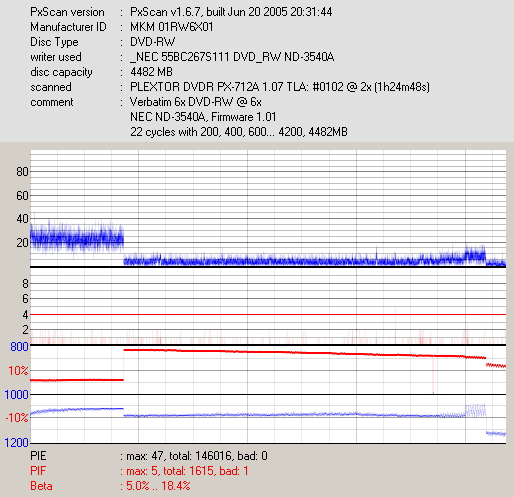Click the 80 label on PIE axis
This screenshot has width=514, height=497.
click(22, 172)
